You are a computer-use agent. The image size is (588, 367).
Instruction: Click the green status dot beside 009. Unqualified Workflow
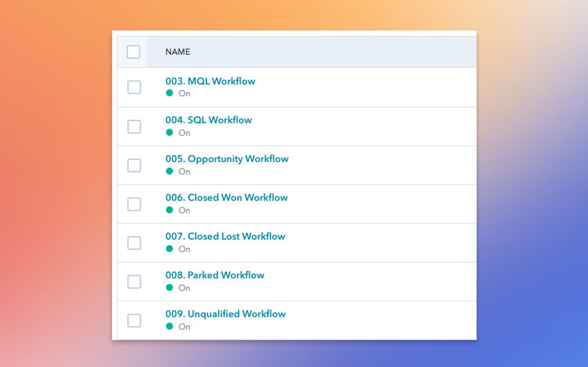[169, 326]
